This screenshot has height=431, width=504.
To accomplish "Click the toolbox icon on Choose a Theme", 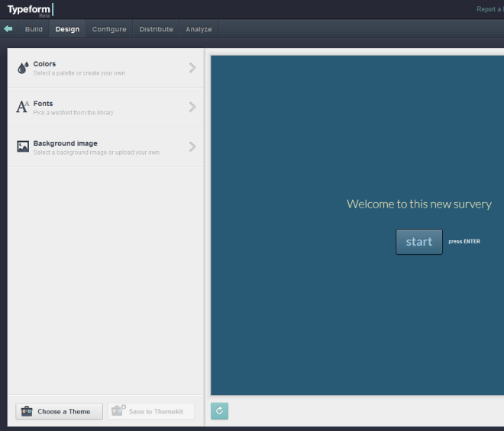I will [27, 412].
